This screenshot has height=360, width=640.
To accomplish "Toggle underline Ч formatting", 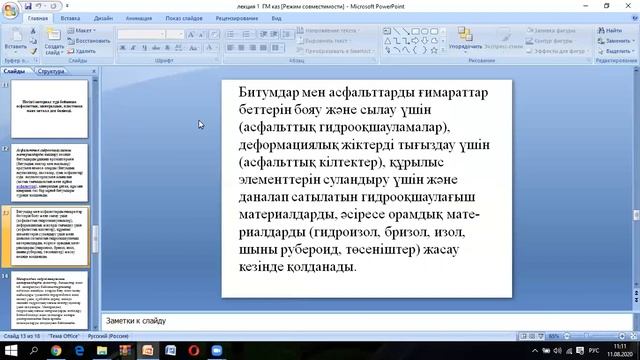I will click(144, 48).
